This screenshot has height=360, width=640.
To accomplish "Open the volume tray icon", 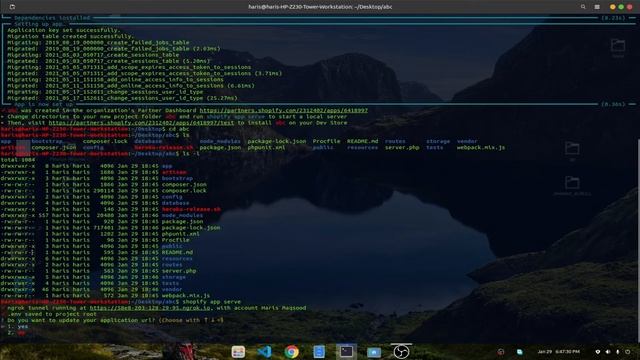I will pos(608,352).
